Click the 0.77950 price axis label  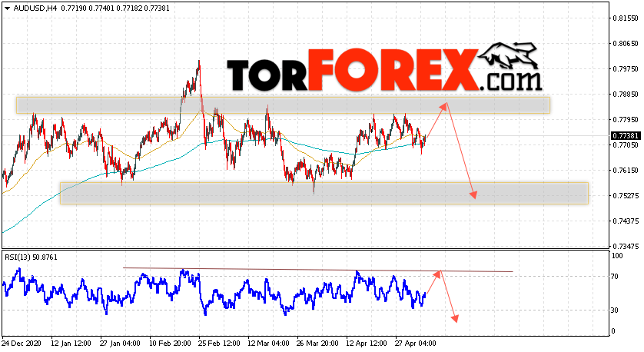626,120
